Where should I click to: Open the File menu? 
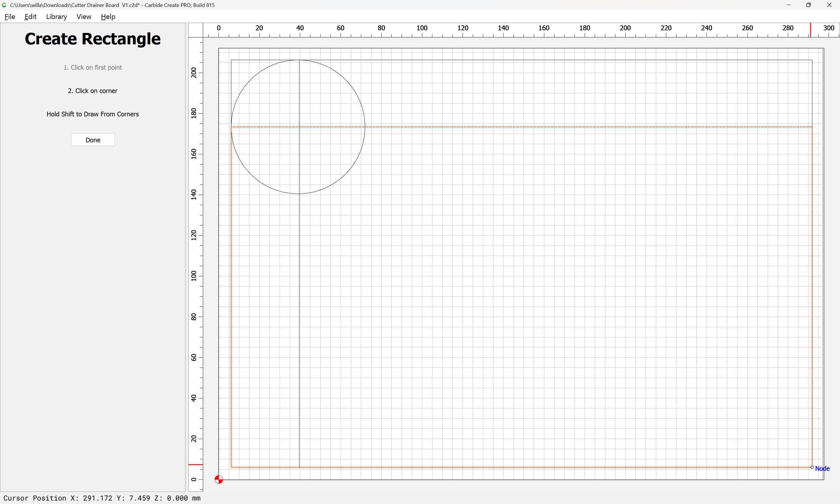(10, 17)
